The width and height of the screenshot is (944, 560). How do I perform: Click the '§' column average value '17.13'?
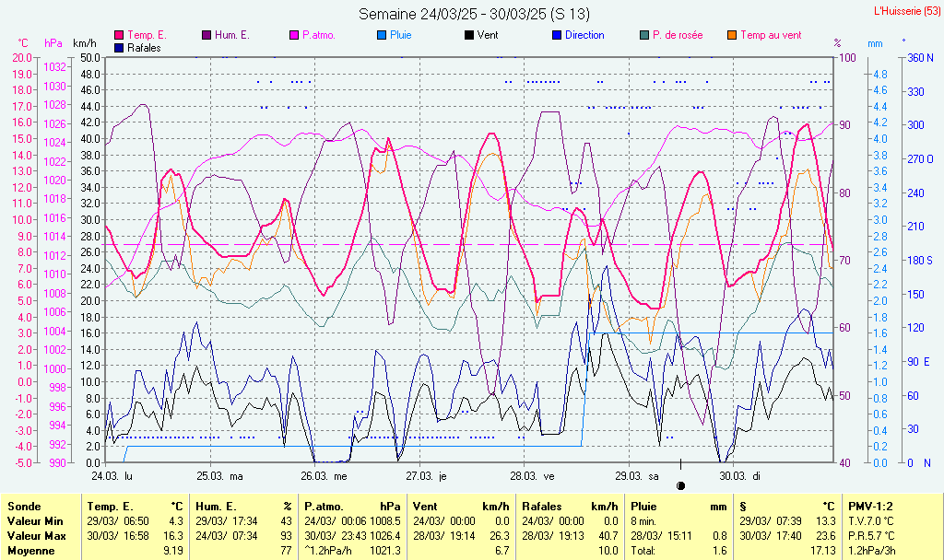coord(822,551)
